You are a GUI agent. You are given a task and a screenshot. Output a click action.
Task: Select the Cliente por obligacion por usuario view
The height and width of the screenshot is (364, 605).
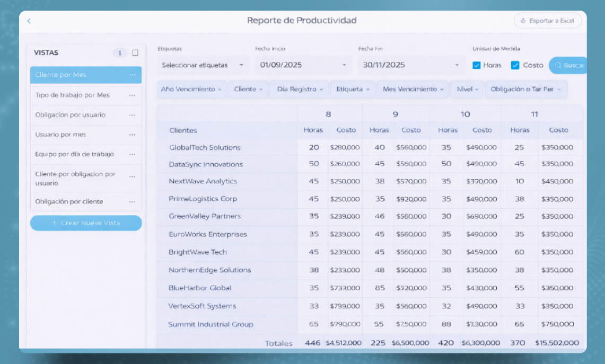86,179
